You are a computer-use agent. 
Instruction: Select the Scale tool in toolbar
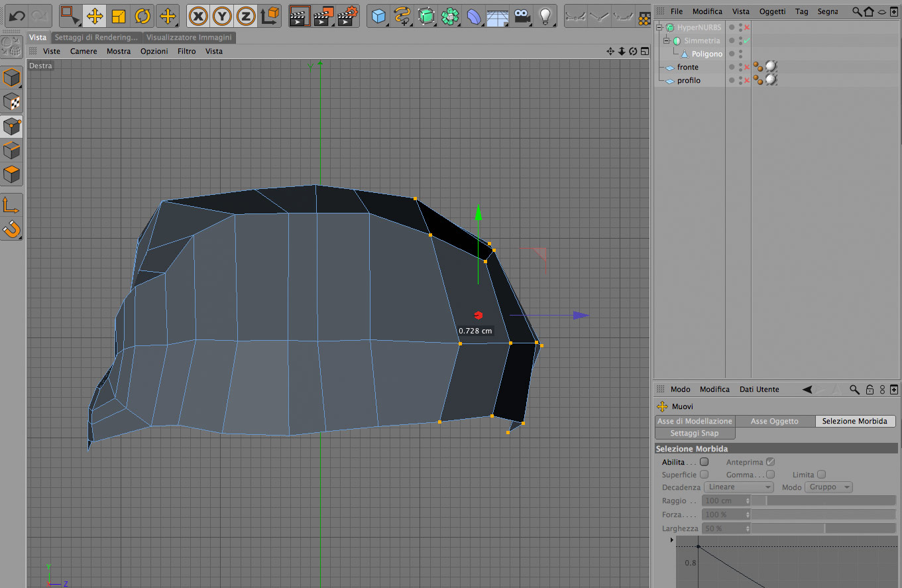click(119, 16)
